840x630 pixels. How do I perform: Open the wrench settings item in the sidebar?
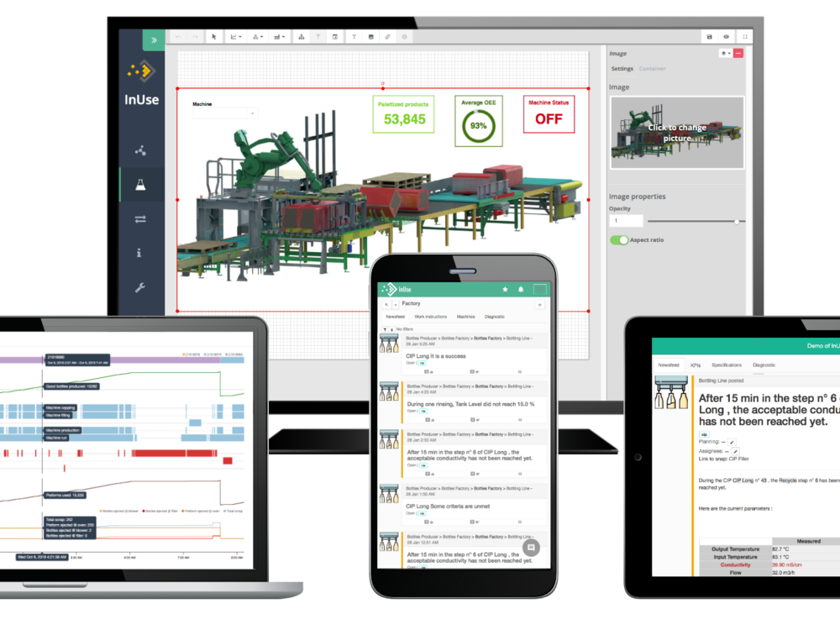click(x=140, y=287)
